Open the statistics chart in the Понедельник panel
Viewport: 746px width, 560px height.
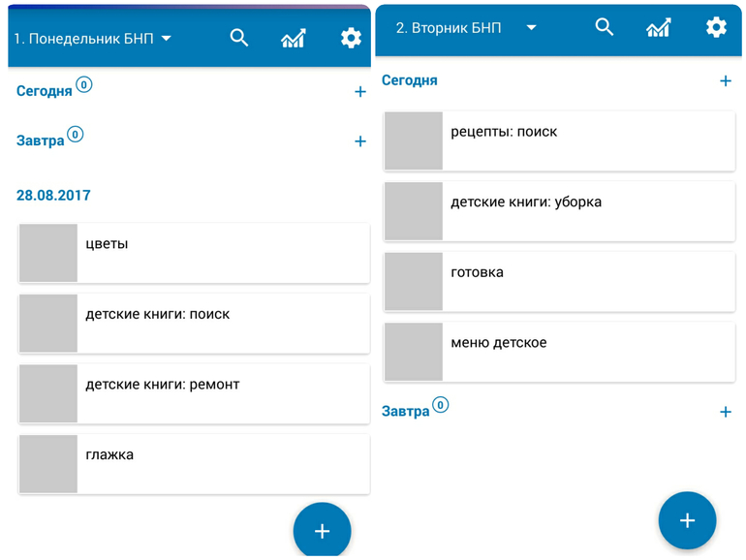(293, 39)
